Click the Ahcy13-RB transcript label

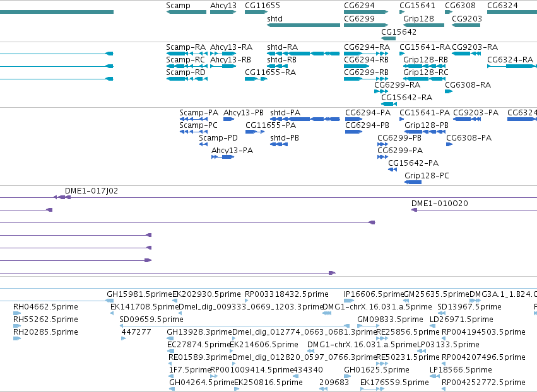pyautogui.click(x=230, y=60)
